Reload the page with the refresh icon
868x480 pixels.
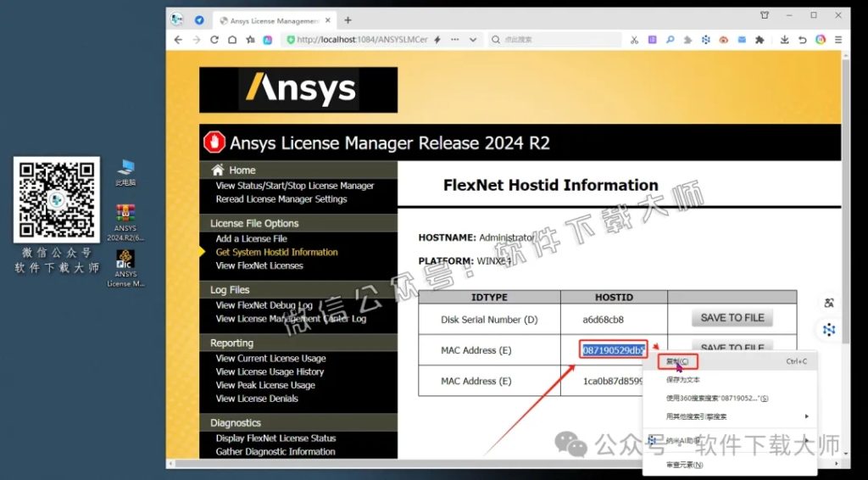tap(214, 40)
